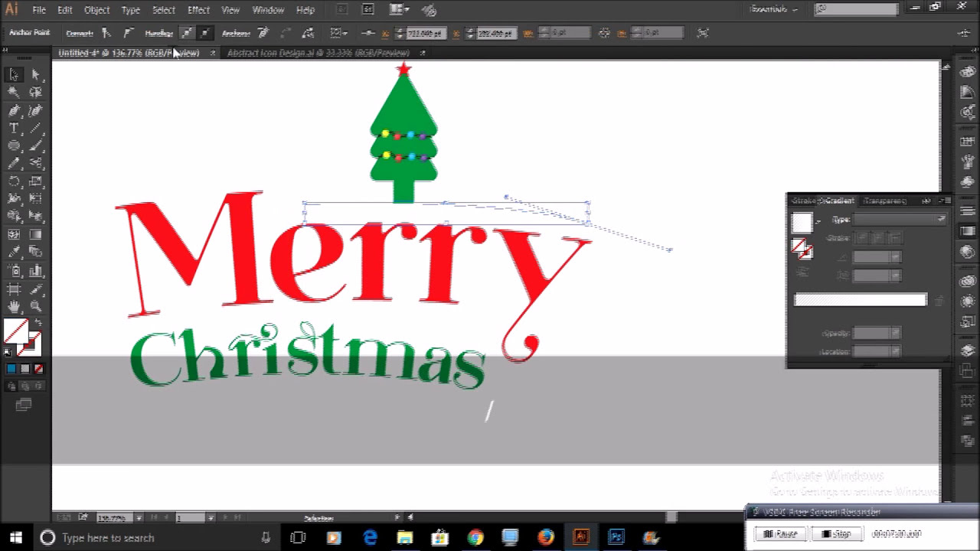The height and width of the screenshot is (551, 980).
Task: Toggle Show handles for multiple anchor points
Action: coord(186,33)
